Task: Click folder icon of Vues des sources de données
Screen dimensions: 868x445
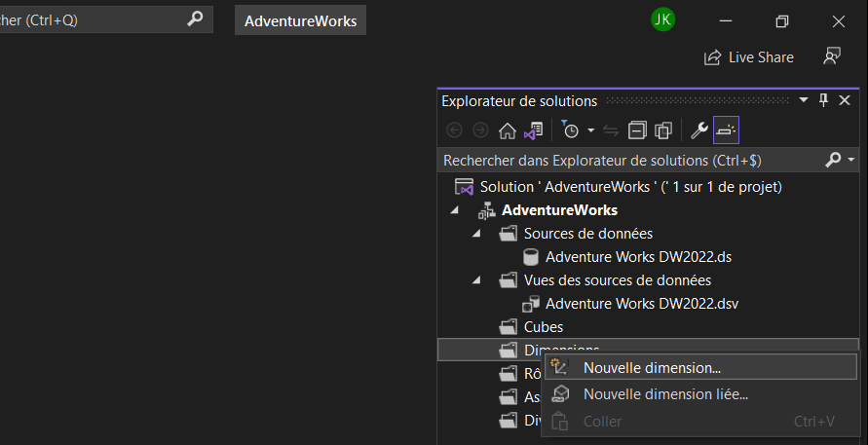Action: tap(509, 280)
